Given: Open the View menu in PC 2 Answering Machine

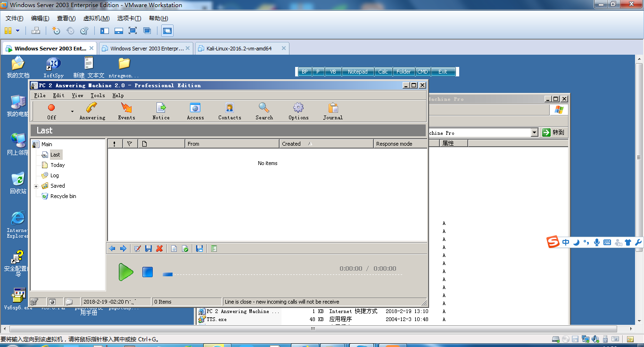Looking at the screenshot, I should tap(77, 95).
